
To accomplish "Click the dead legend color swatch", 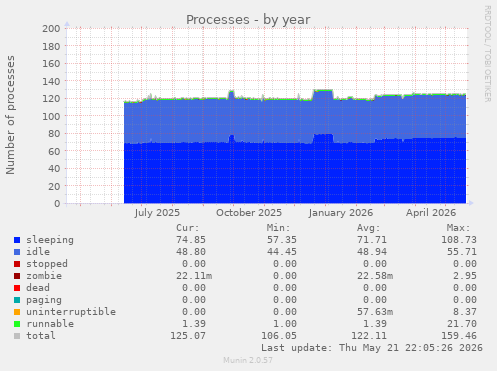I will [17, 288].
